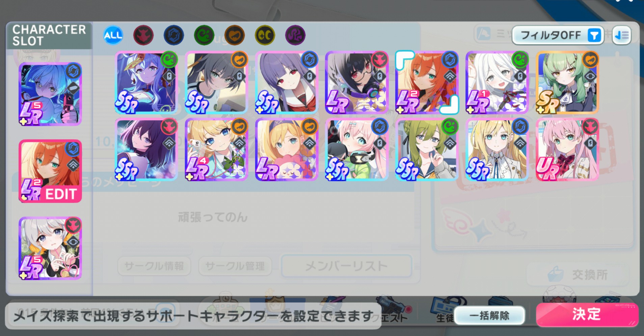This screenshot has height=336, width=644.
Task: Edit the orange-haired LR character slot
Action: point(50,171)
